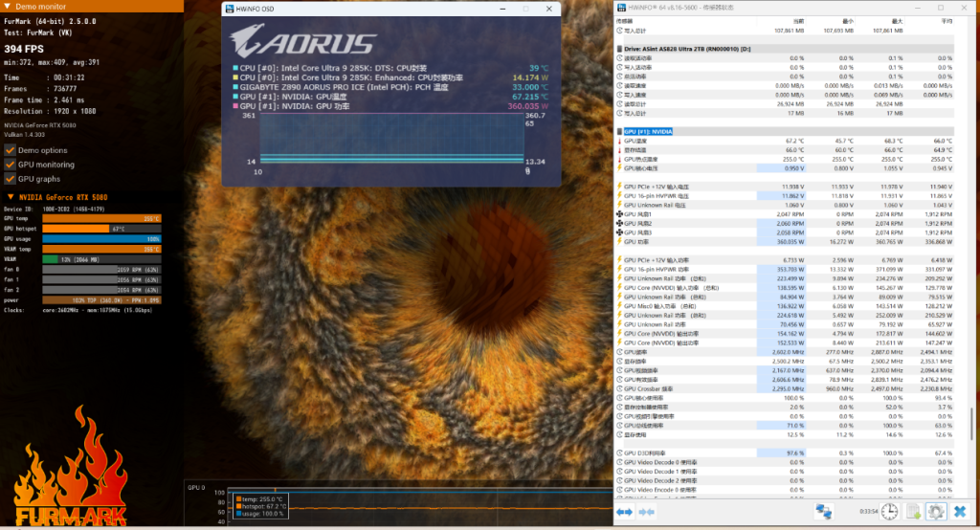
Task: Toggle the GPU monitoring checkbox
Action: (11, 165)
